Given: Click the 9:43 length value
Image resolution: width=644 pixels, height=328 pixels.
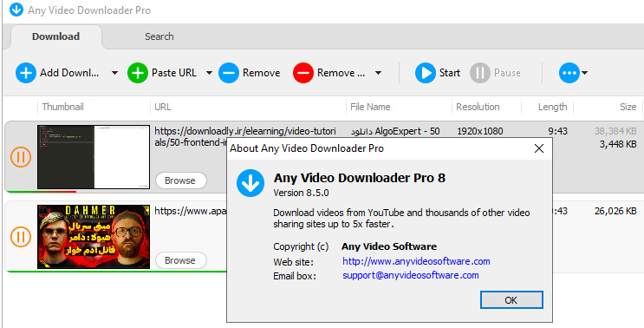Looking at the screenshot, I should click(x=557, y=132).
